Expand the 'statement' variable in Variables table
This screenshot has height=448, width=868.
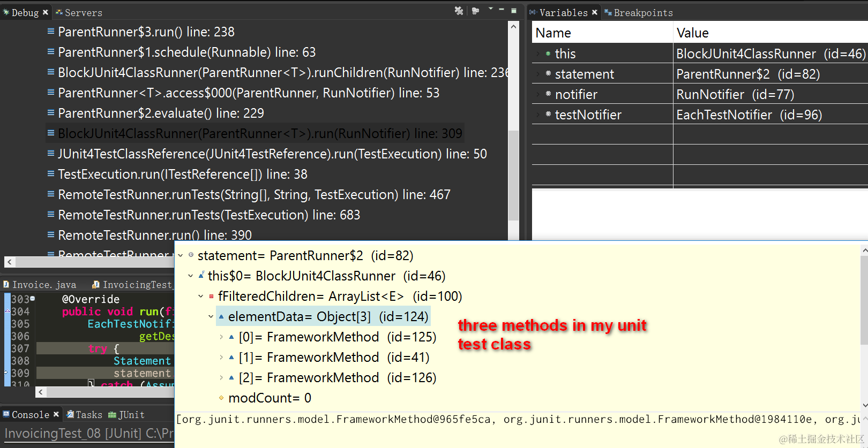pos(538,74)
